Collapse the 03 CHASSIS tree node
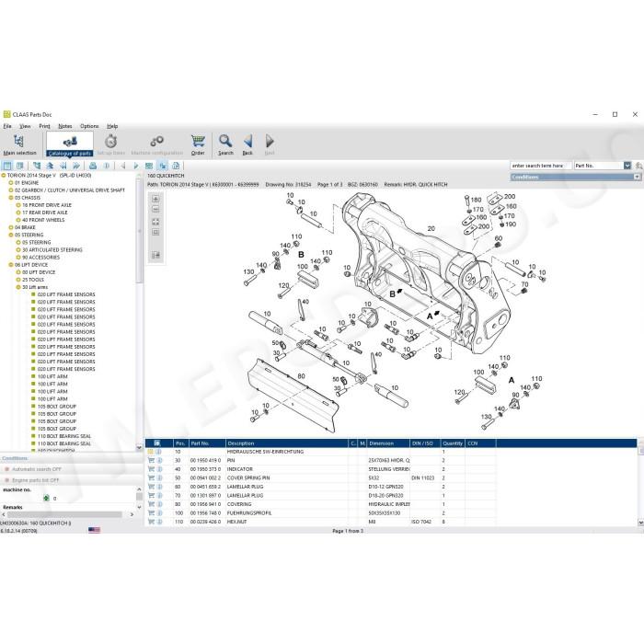 point(11,198)
